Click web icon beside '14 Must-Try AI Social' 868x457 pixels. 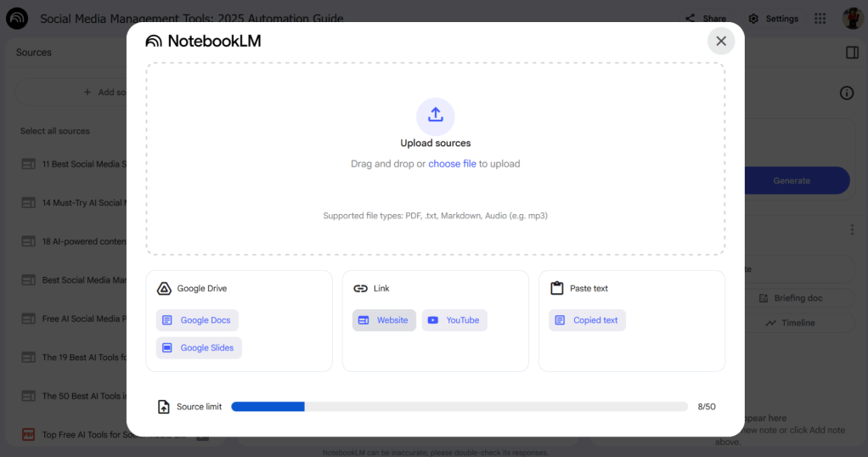(x=28, y=203)
